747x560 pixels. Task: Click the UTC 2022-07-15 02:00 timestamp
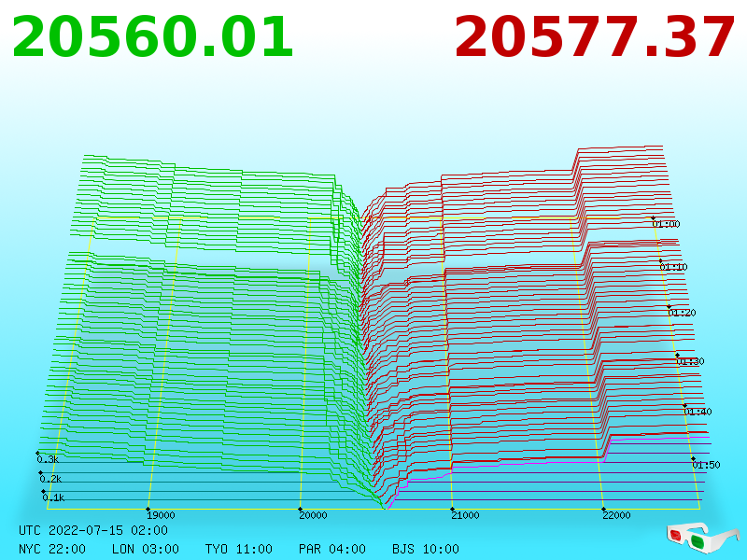pyautogui.click(x=93, y=530)
